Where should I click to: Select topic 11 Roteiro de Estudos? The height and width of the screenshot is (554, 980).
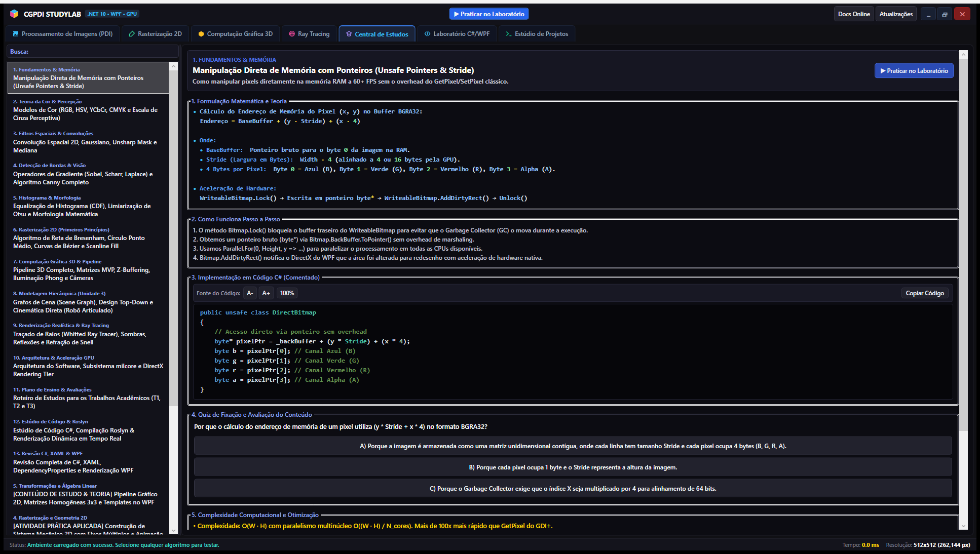[88, 398]
